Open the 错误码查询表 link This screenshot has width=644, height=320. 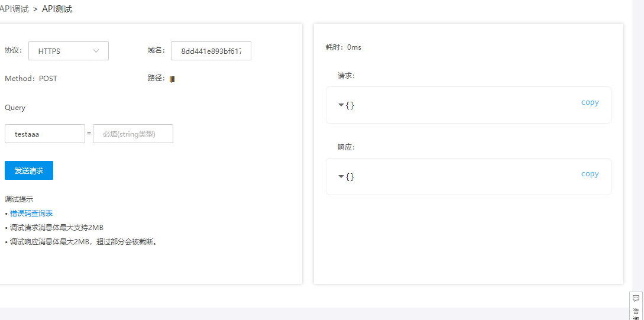point(31,213)
